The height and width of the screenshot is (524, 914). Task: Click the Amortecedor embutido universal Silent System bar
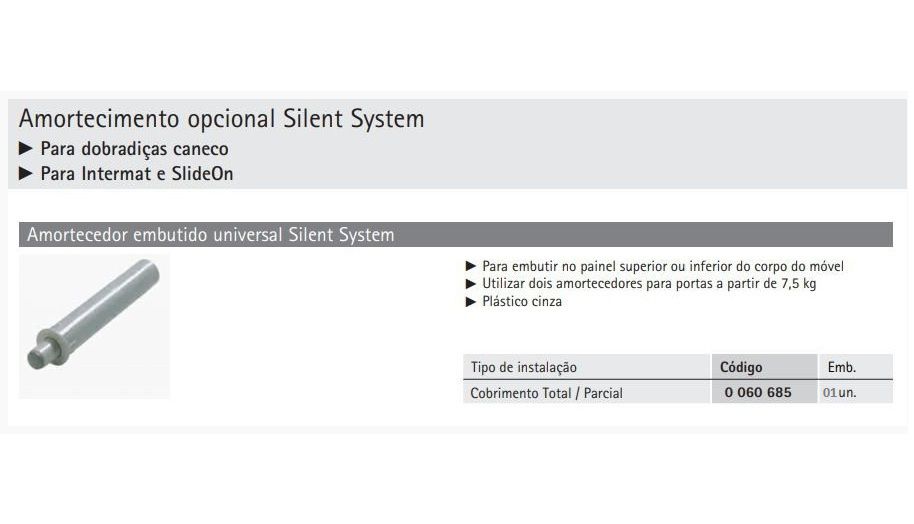pyautogui.click(x=456, y=234)
